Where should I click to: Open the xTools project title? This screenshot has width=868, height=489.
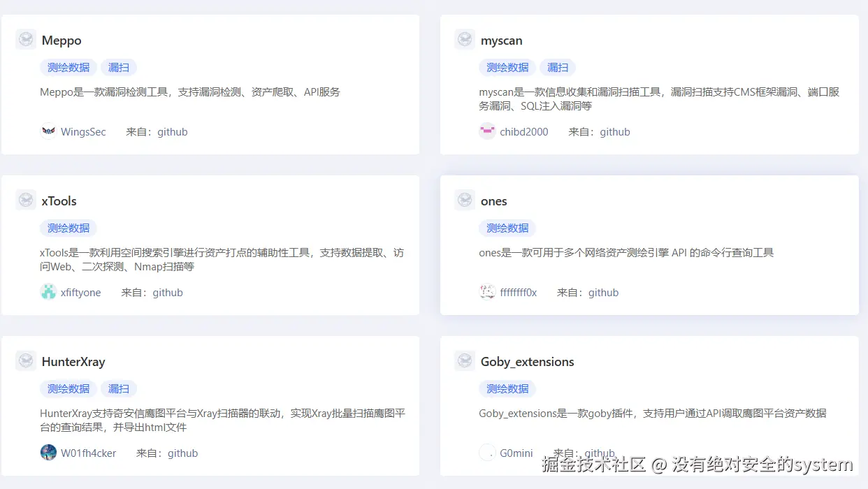click(x=59, y=201)
